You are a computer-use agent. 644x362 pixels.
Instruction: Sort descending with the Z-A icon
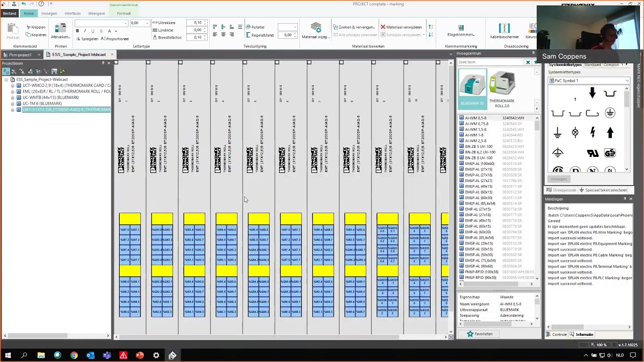coord(431,35)
